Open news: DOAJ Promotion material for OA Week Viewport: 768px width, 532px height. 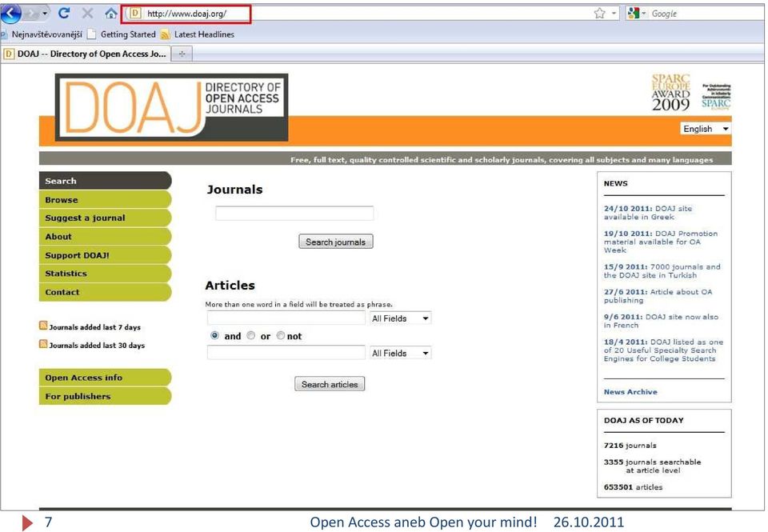tap(660, 242)
